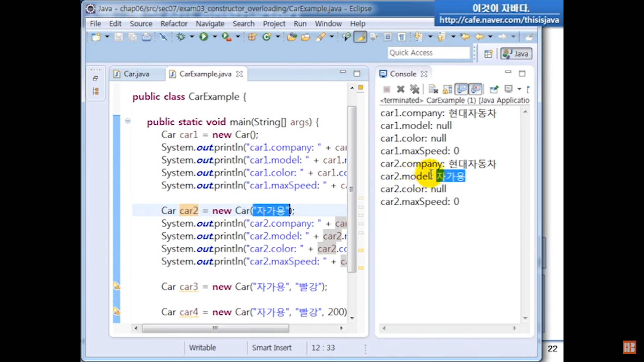
Task: Expand Back history dropdown arrow
Action: click(490, 37)
